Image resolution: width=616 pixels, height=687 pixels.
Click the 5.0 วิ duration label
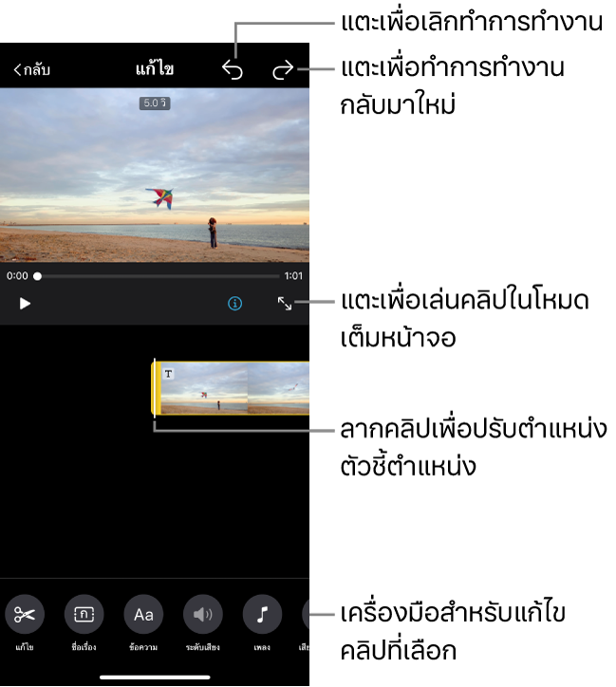click(155, 103)
